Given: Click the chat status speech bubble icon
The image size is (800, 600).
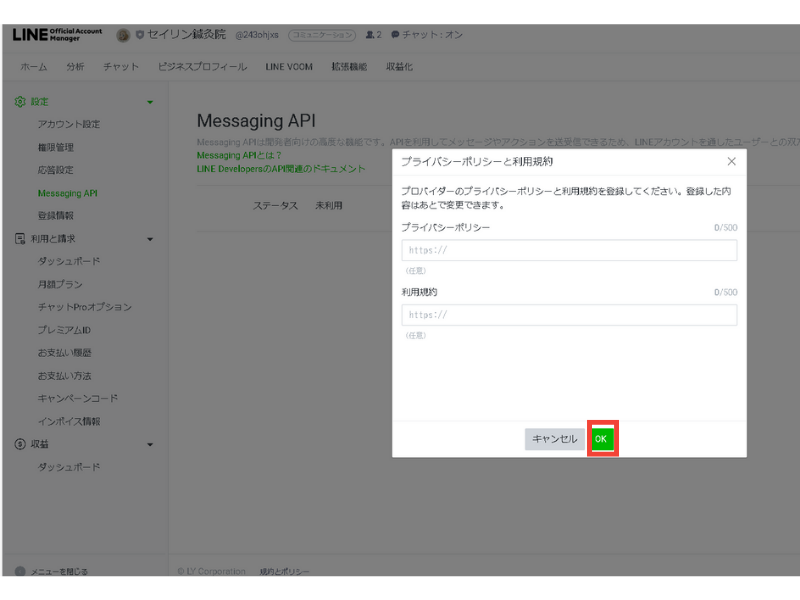Looking at the screenshot, I should click(395, 35).
